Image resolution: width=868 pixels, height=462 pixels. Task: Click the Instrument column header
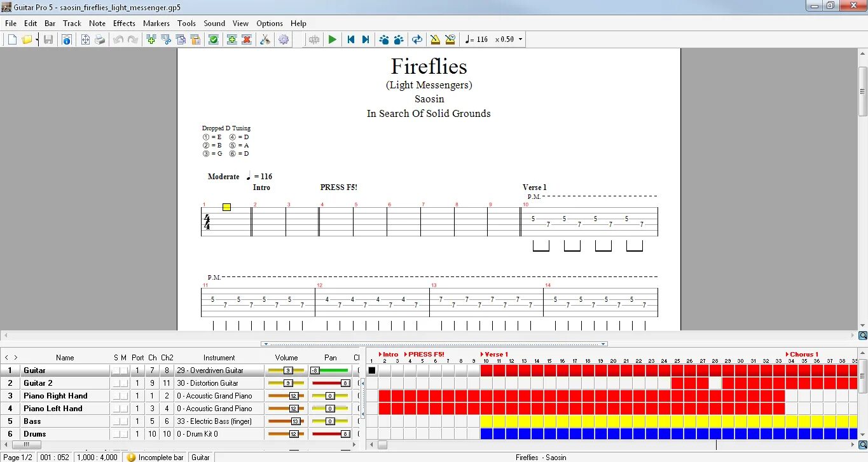coord(219,358)
